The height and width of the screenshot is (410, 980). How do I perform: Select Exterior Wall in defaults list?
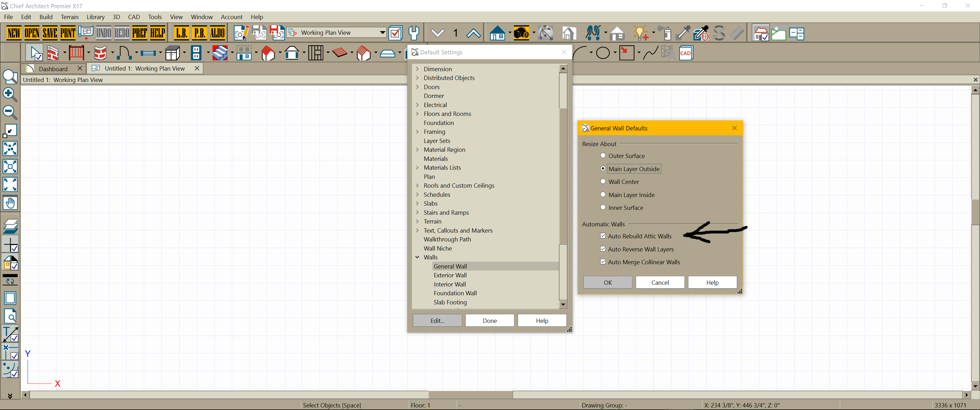pyautogui.click(x=450, y=275)
